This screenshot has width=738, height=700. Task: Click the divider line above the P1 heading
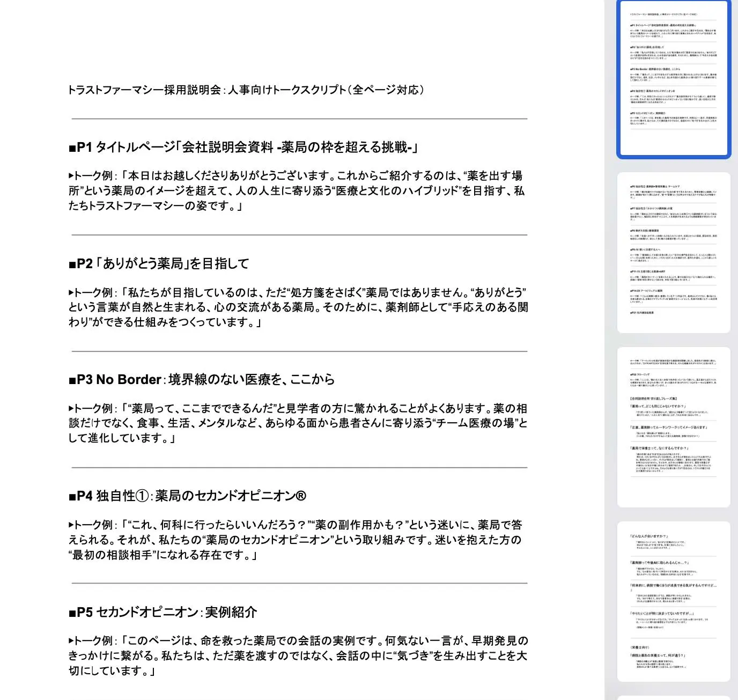pos(299,119)
